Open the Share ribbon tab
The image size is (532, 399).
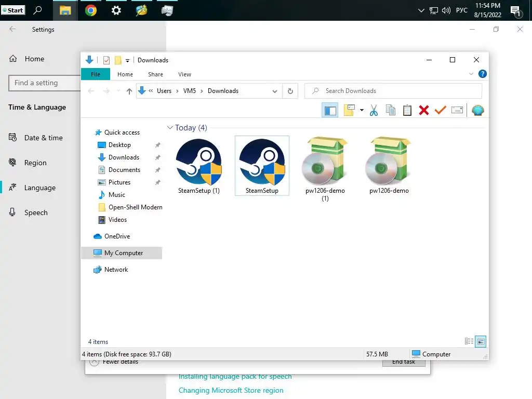click(x=155, y=74)
